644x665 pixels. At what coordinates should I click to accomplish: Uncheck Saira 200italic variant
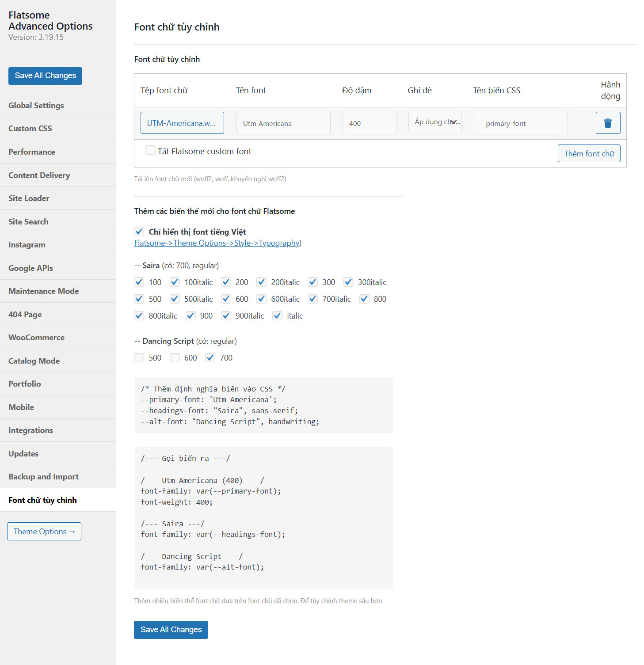click(x=261, y=282)
